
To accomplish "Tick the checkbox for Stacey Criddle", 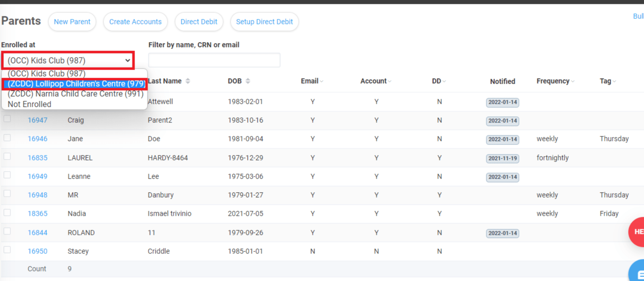I will click(7, 250).
